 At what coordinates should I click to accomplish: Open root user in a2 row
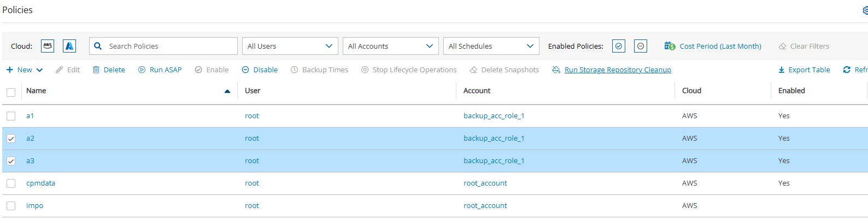252,139
